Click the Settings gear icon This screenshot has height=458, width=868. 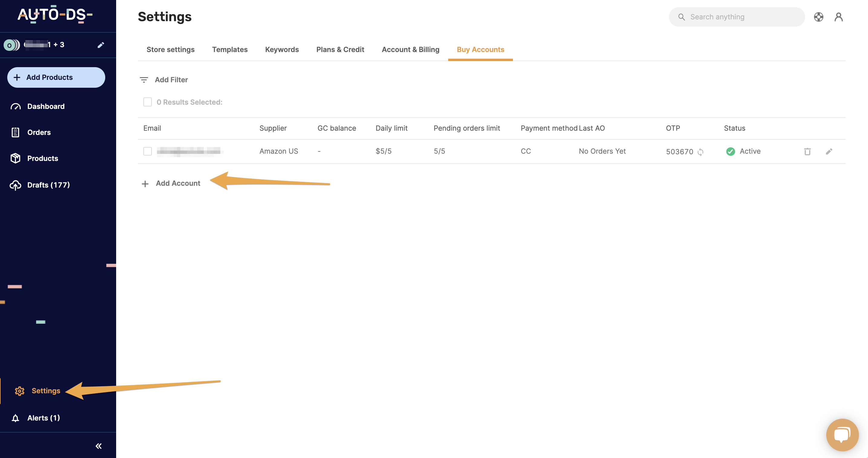pyautogui.click(x=19, y=391)
